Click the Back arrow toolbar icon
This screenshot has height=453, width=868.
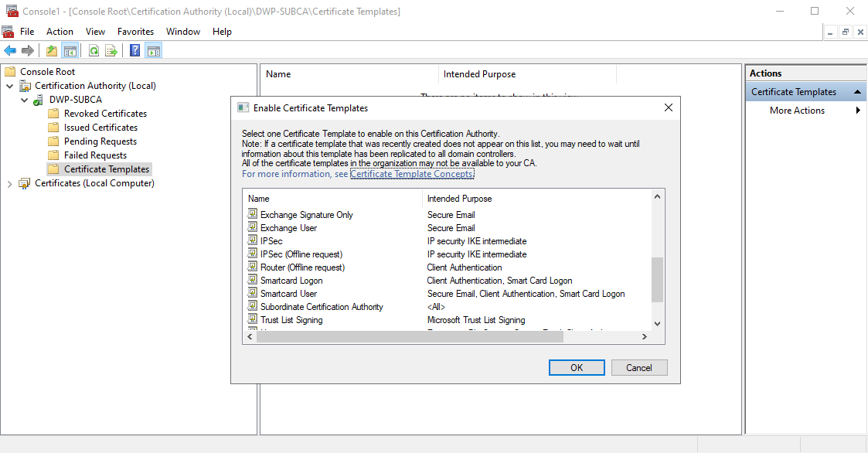tap(10, 51)
